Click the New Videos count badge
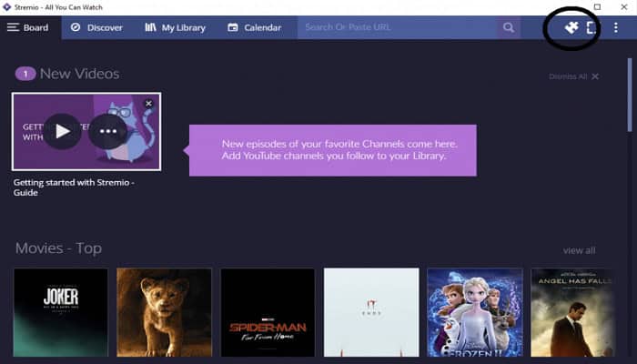This screenshot has height=364, width=637. (x=25, y=74)
